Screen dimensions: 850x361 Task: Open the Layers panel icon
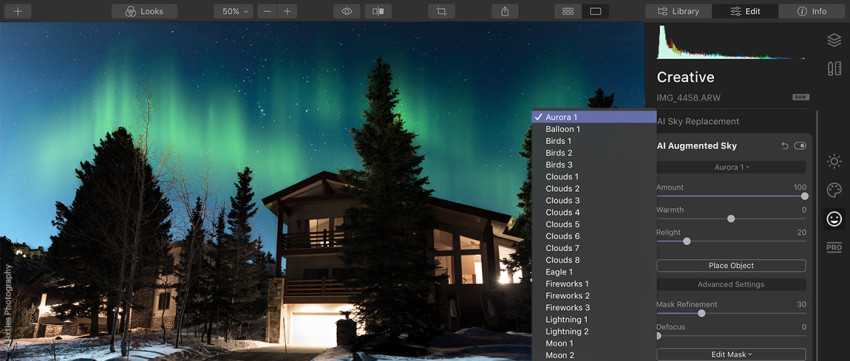[x=834, y=40]
